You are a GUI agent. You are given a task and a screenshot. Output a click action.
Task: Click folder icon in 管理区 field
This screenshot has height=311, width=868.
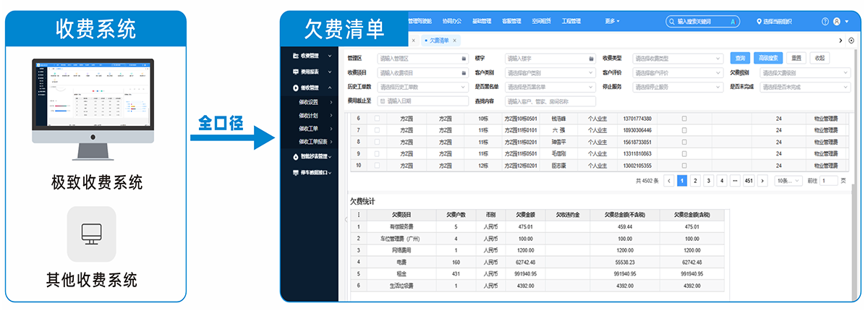point(463,58)
